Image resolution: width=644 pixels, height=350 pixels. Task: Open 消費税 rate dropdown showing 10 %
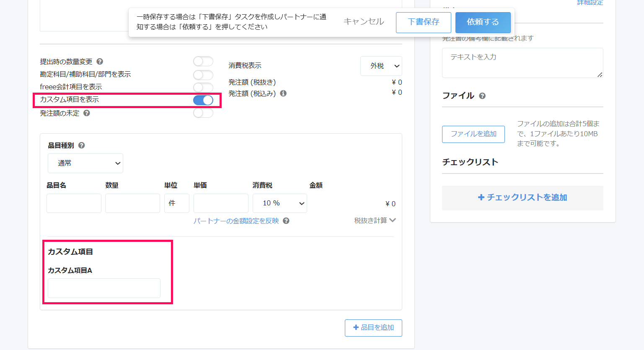(x=280, y=203)
